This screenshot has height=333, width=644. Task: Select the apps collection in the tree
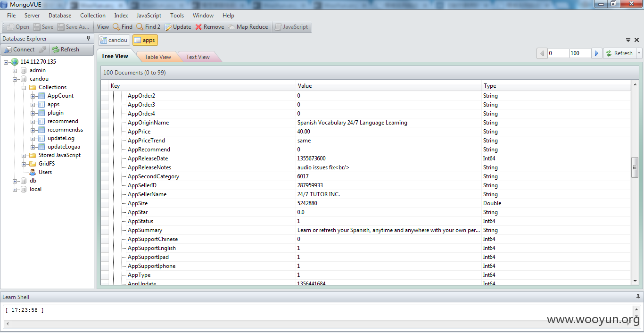click(x=53, y=104)
